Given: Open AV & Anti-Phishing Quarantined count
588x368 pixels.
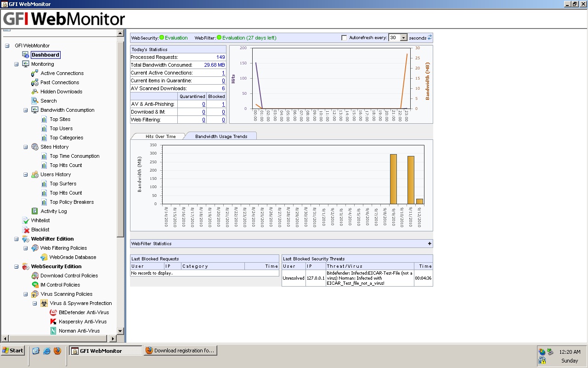Looking at the screenshot, I should [x=204, y=104].
